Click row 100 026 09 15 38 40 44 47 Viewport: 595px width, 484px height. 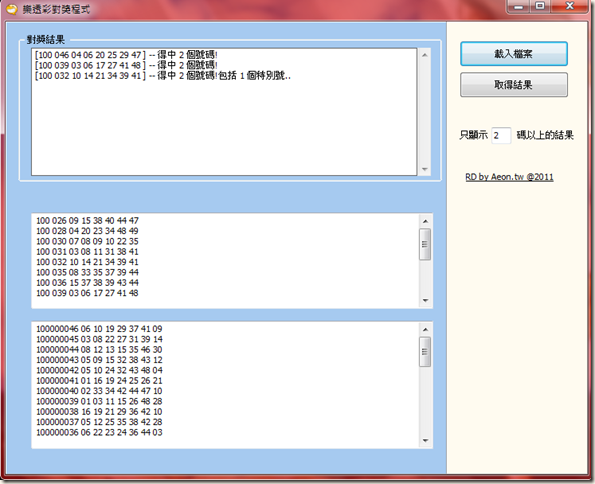(x=87, y=221)
